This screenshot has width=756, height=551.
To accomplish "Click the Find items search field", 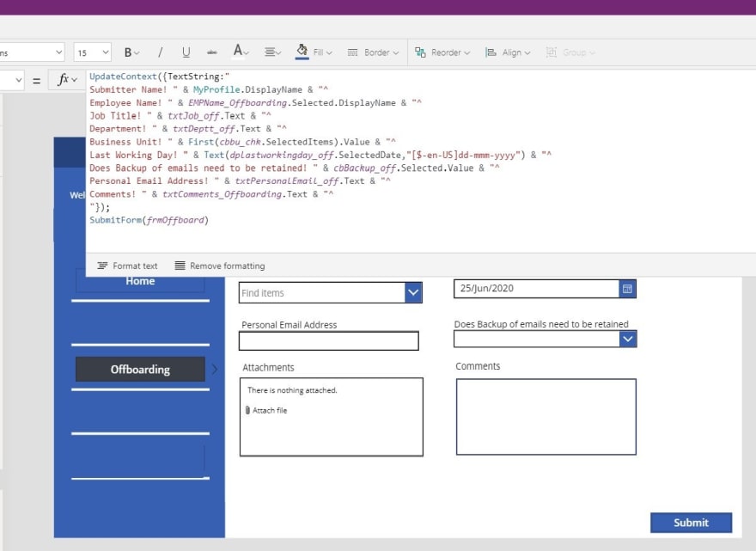I will click(x=322, y=293).
